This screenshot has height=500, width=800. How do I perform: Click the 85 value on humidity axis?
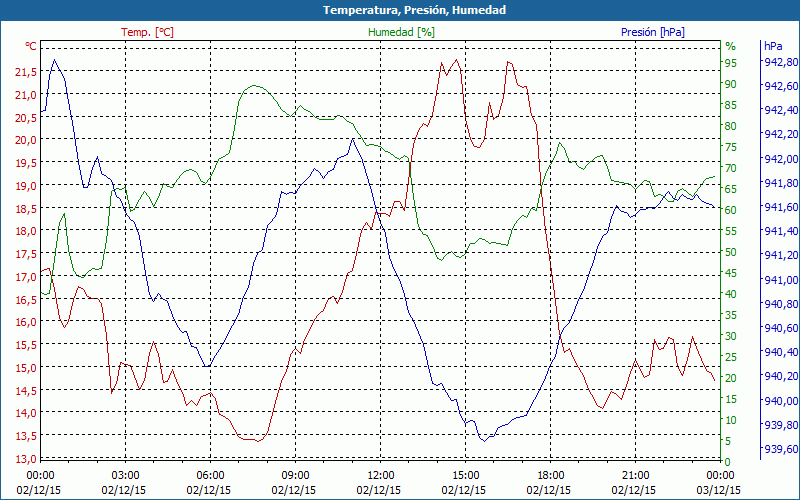coord(731,105)
